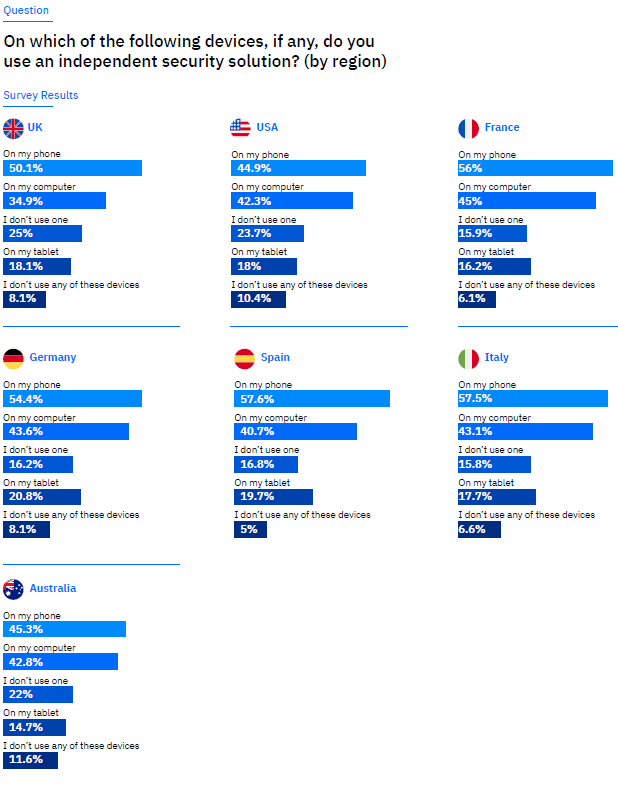
Task: Click UK 50.1% phone bar
Action: 72,168
